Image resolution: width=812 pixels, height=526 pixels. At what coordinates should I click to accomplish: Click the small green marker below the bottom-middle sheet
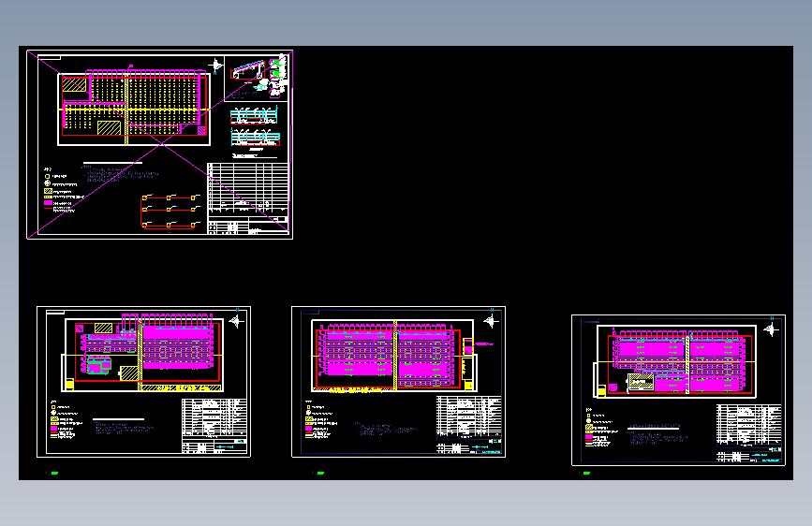click(x=319, y=473)
